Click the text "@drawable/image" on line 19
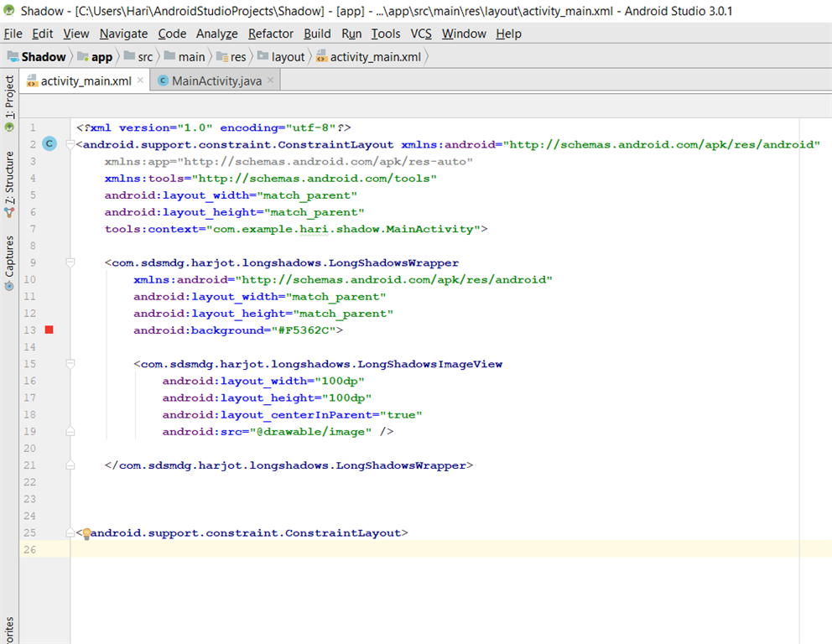The height and width of the screenshot is (644, 832). tap(310, 431)
